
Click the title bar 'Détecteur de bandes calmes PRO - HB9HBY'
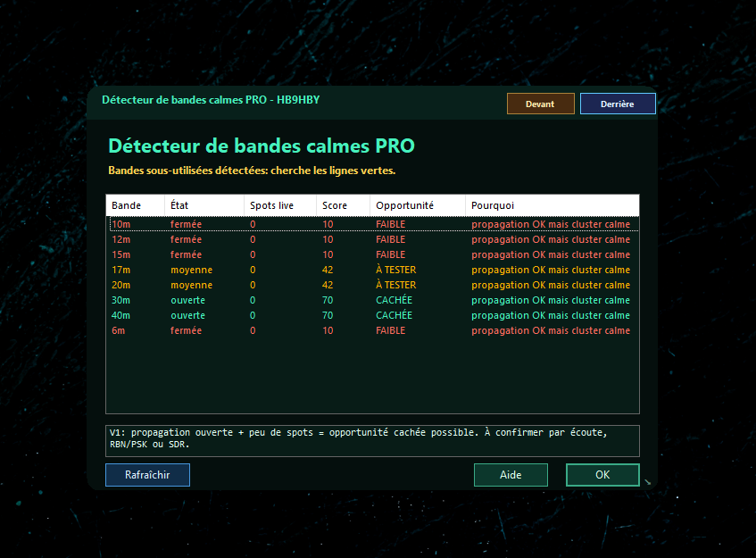point(211,100)
